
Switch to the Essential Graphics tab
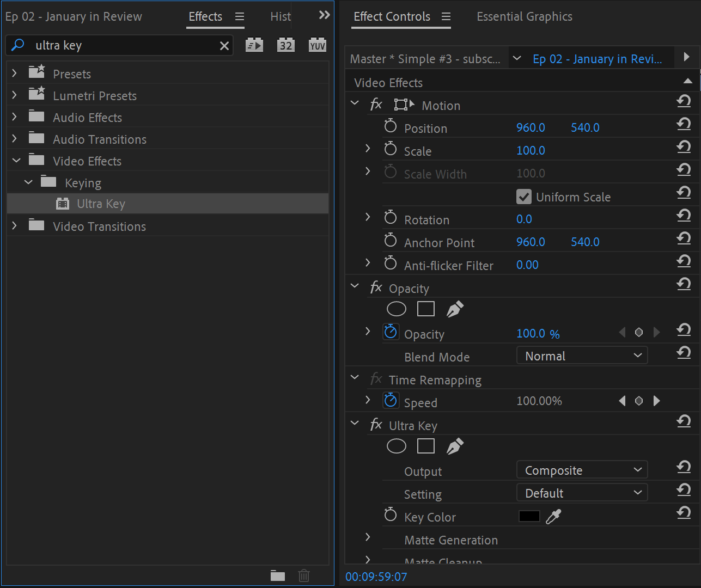[x=524, y=17]
